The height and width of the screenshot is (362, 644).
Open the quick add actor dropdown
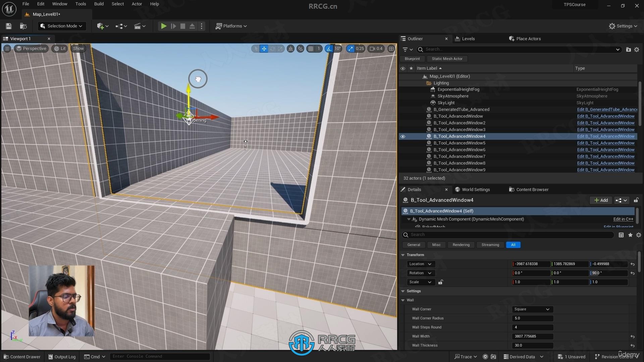(x=103, y=26)
